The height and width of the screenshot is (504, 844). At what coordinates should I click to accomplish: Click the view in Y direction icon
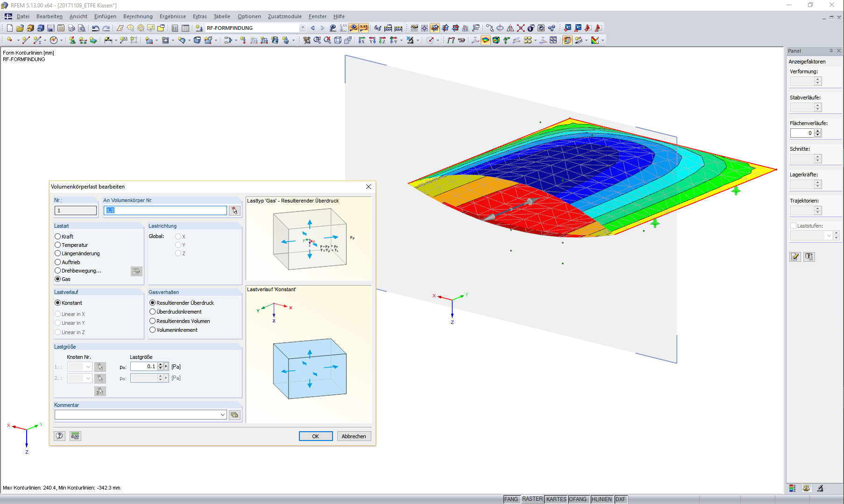(372, 40)
